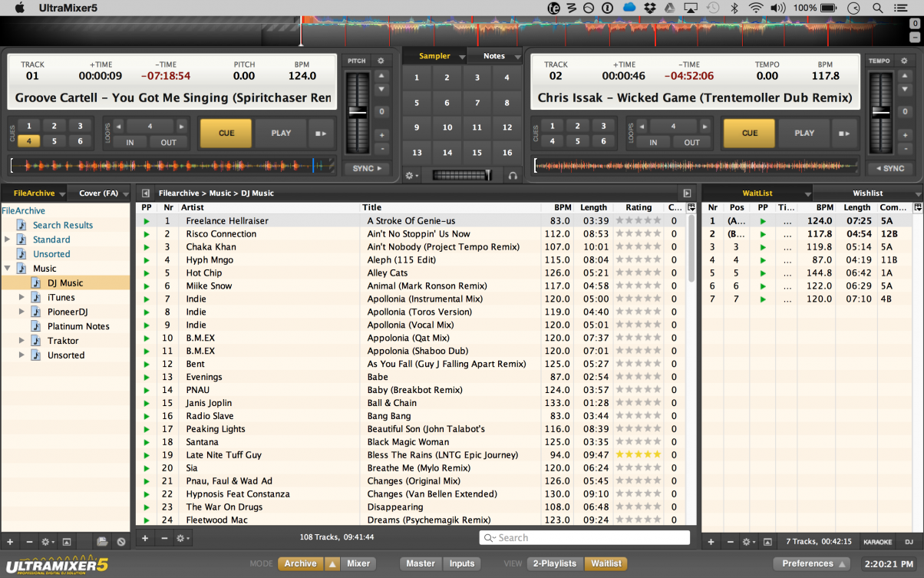Image resolution: width=924 pixels, height=578 pixels.
Task: Click in track Search field
Action: click(x=585, y=538)
